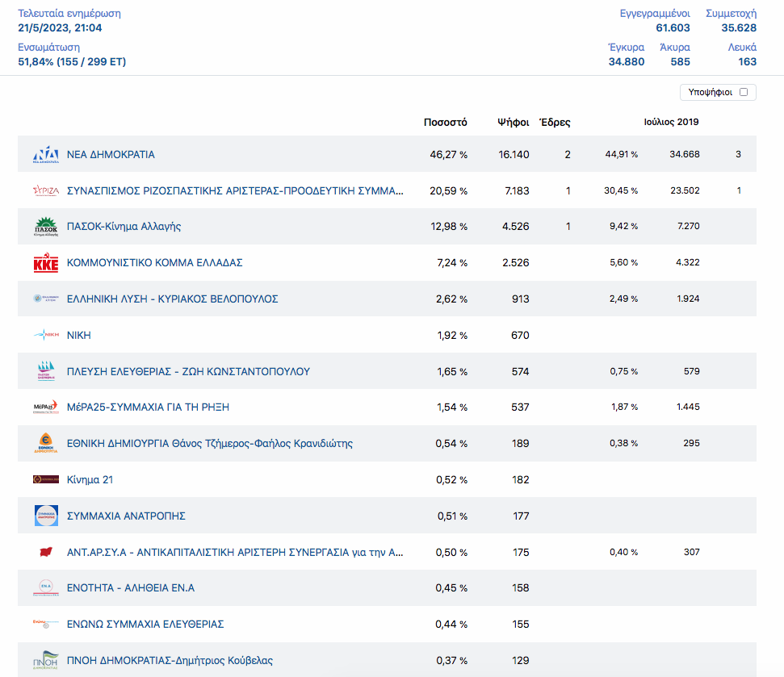Click the Ιούλιος 2019 column header

point(671,123)
